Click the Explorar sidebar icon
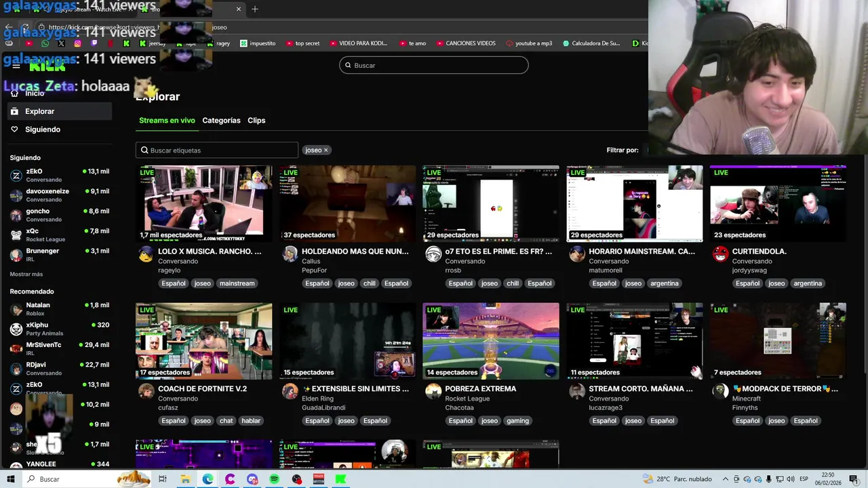Image resolution: width=868 pixels, height=488 pixels. click(x=14, y=111)
